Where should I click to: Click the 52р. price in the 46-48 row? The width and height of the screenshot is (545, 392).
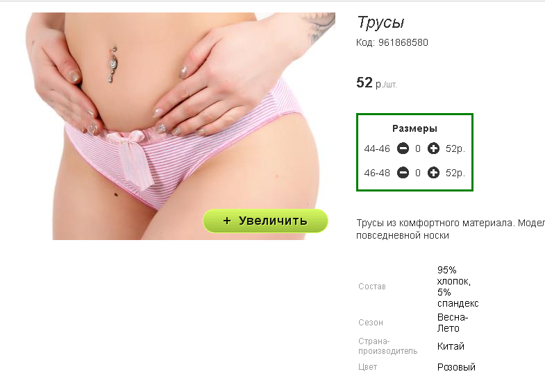click(x=455, y=173)
